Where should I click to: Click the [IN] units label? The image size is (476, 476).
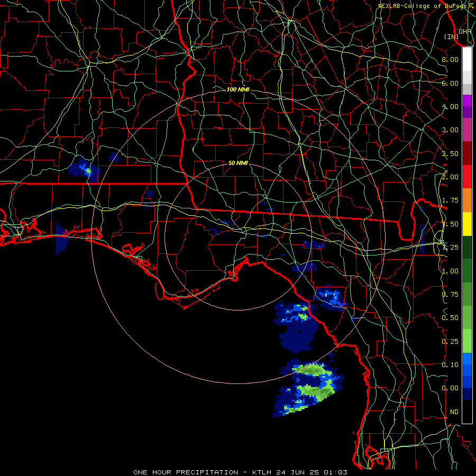pyautogui.click(x=451, y=36)
